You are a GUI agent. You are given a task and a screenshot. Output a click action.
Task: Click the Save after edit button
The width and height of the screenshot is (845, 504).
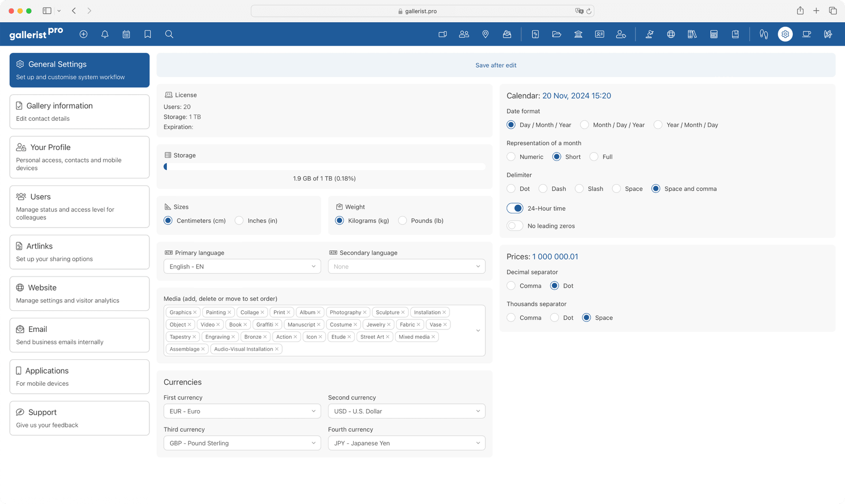coord(495,65)
